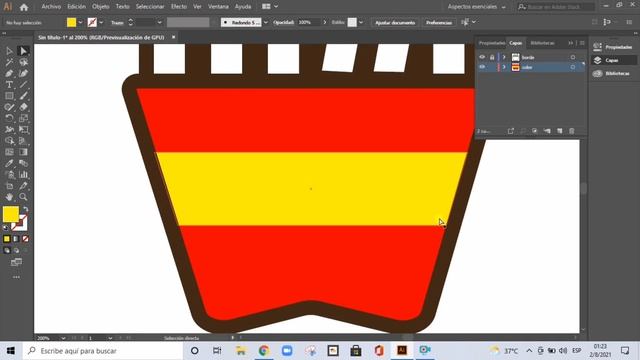Select the Column Graph tool
The width and height of the screenshot is (640, 360).
click(x=23, y=175)
